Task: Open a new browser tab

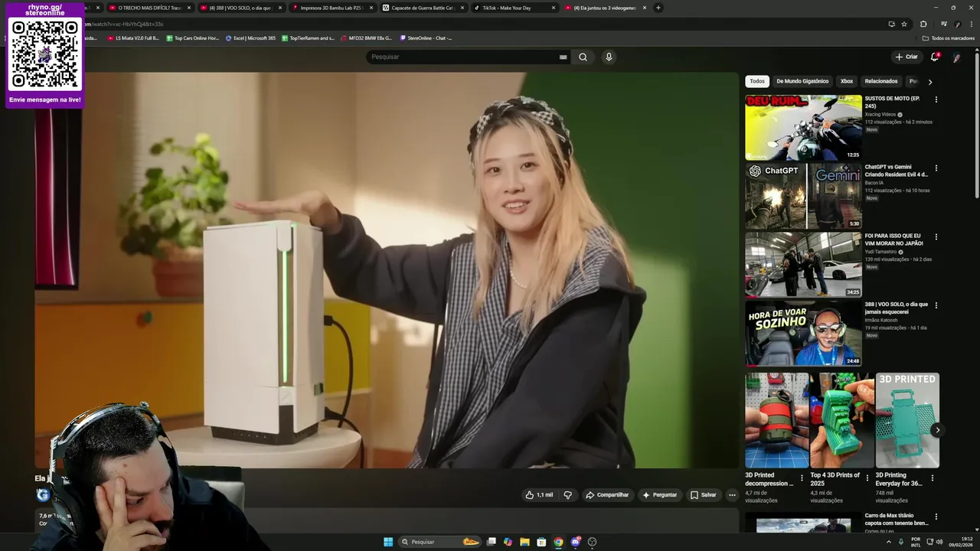Action: click(658, 8)
